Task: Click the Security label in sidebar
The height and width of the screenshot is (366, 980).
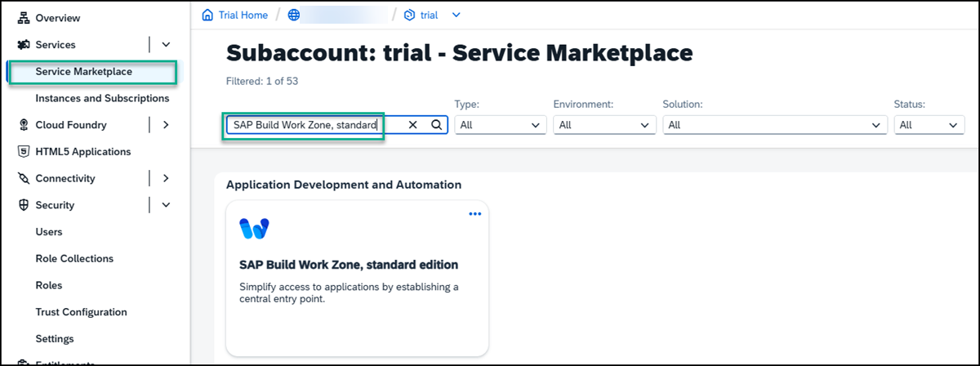Action: tap(55, 205)
